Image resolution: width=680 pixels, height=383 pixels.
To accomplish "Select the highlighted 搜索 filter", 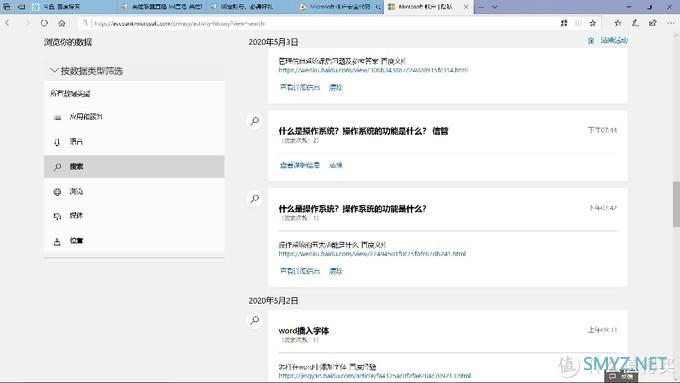I will pos(134,167).
